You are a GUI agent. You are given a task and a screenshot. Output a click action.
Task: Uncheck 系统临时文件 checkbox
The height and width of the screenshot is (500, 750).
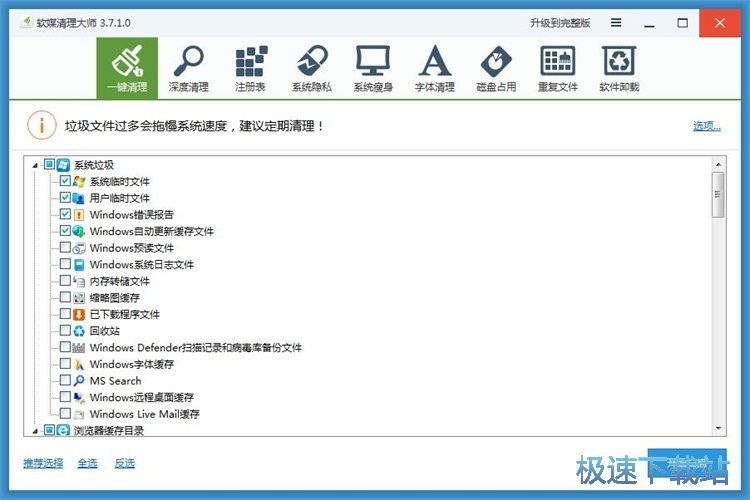[65, 181]
